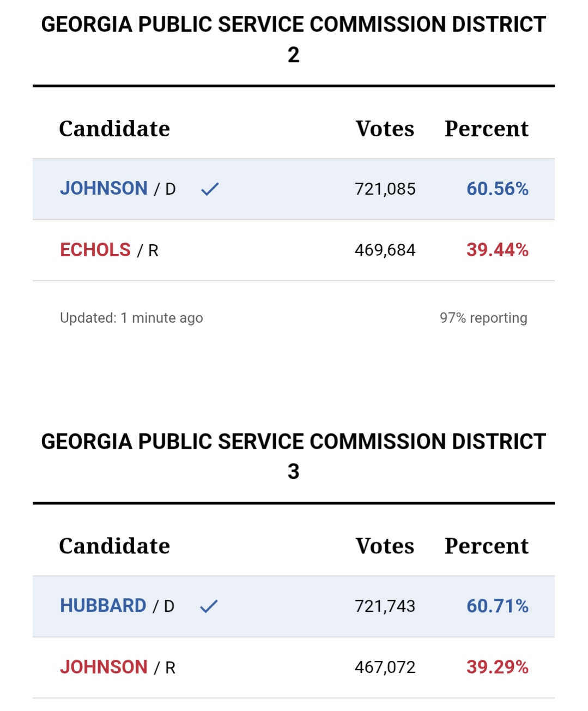Click Johnson's 721,085 vote count

(x=385, y=189)
